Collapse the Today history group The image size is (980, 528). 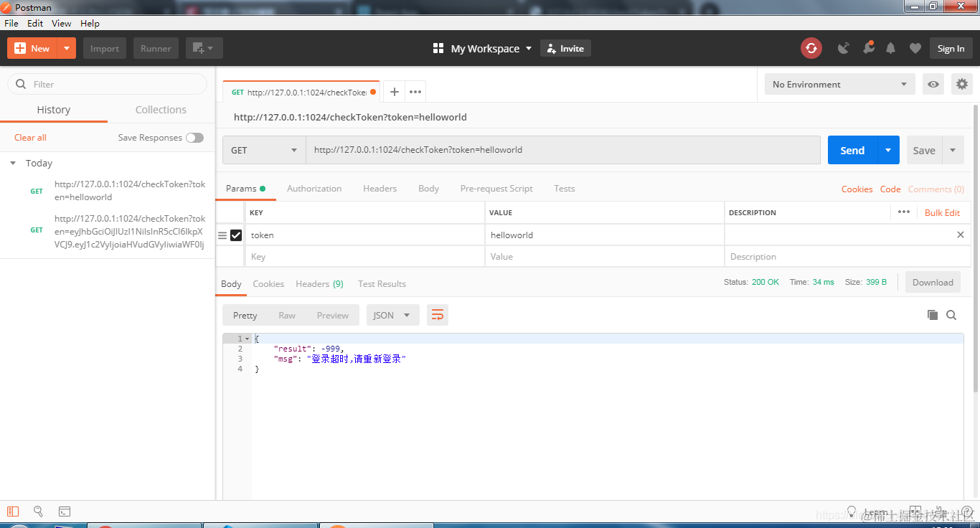(13, 164)
